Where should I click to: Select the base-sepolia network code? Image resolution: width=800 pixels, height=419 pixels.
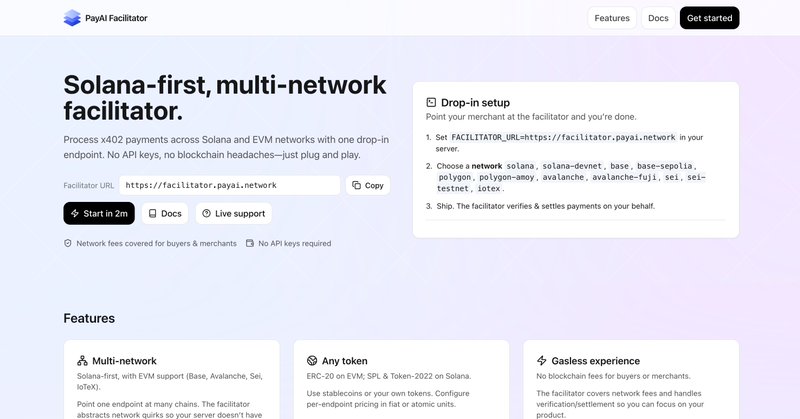(664, 166)
